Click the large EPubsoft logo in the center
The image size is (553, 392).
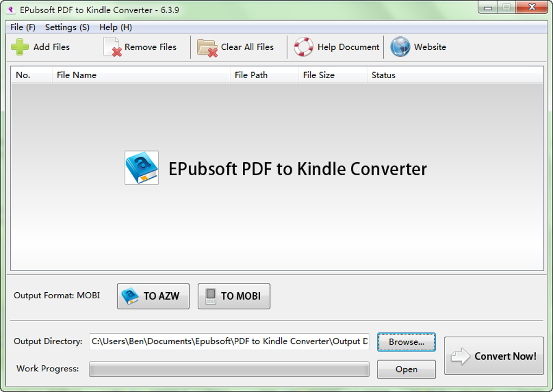[142, 168]
